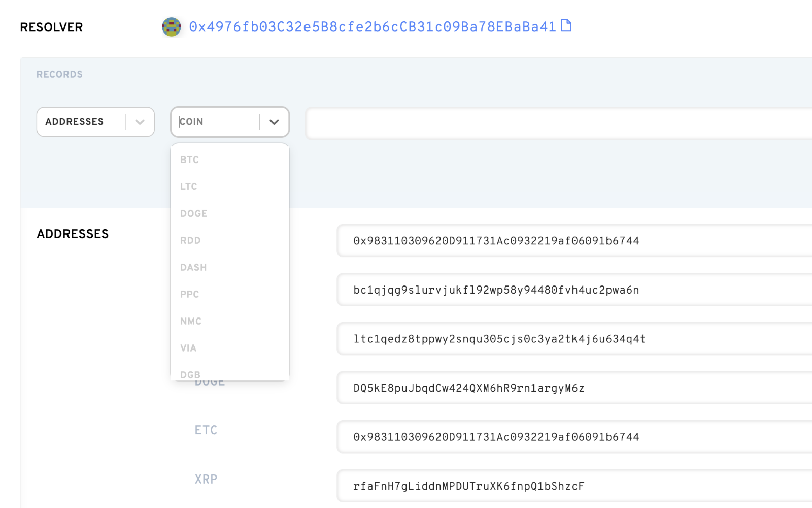Image resolution: width=812 pixels, height=508 pixels.
Task: Pick DASH from the coin options
Action: [230, 267]
